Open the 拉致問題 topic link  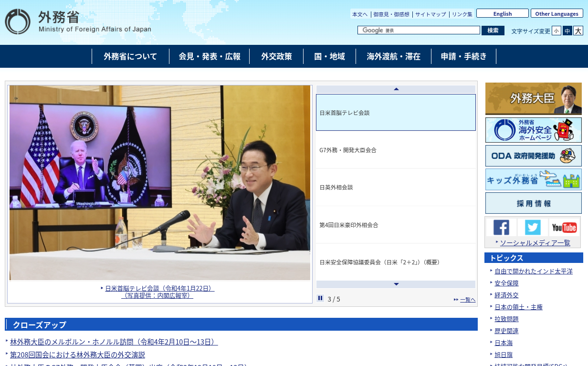tap(506, 319)
